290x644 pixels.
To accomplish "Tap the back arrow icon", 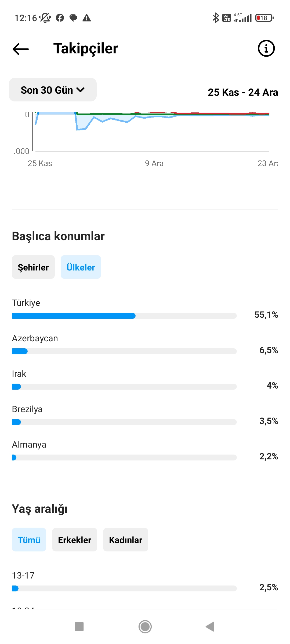I will point(21,49).
